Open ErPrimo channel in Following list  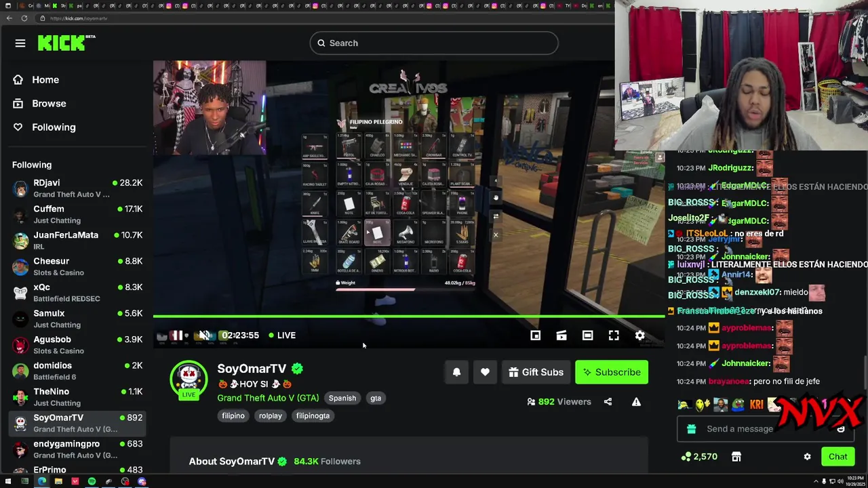[x=78, y=470]
